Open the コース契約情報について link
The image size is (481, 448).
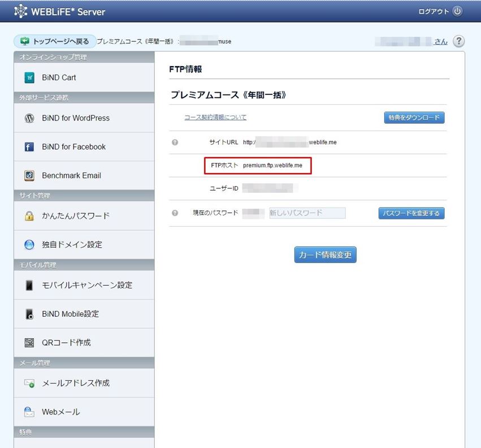click(215, 117)
